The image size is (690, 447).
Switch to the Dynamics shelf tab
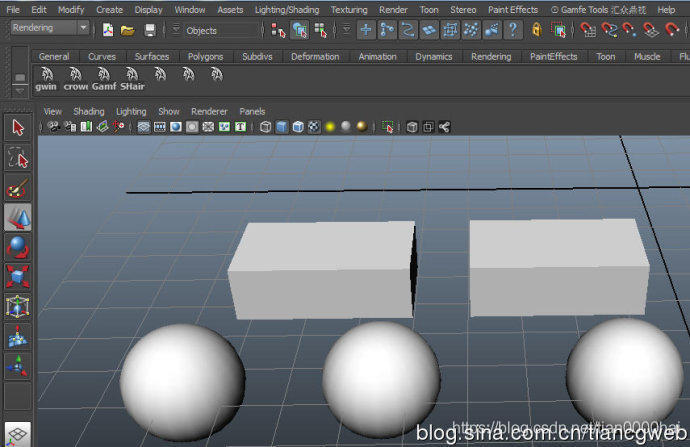pyautogui.click(x=433, y=56)
